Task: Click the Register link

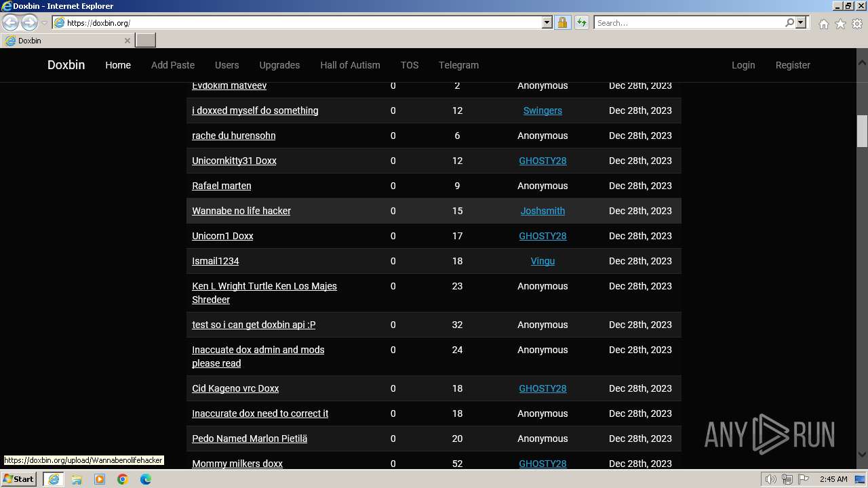Action: (x=793, y=65)
